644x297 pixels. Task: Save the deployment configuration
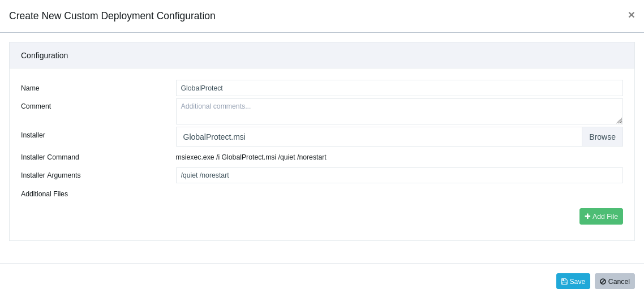[x=573, y=281]
